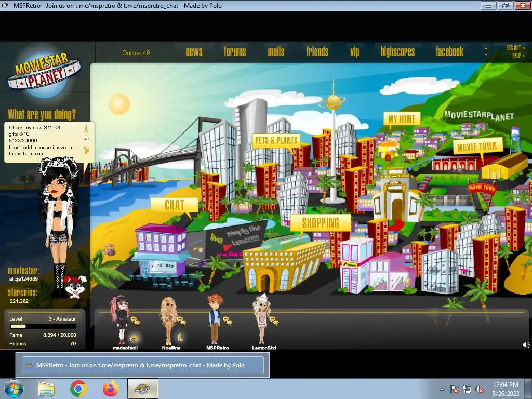Click the Friends count 79

pyautogui.click(x=73, y=344)
